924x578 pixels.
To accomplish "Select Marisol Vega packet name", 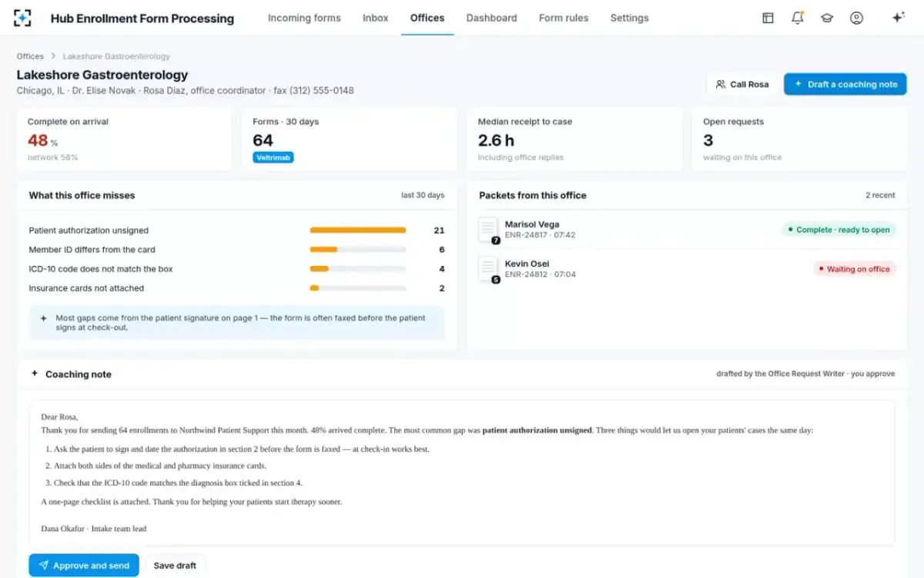I will [532, 224].
